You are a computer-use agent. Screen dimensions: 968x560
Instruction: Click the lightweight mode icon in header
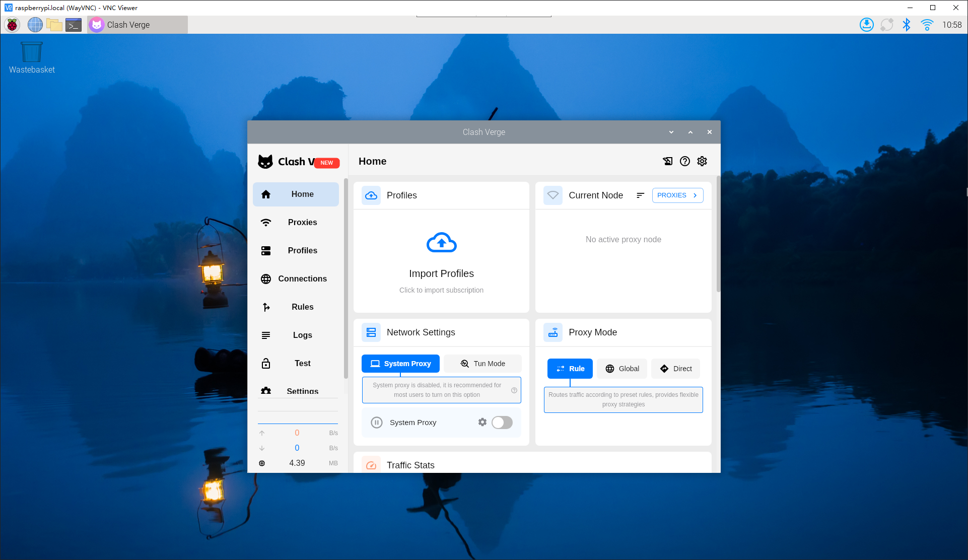click(x=667, y=161)
